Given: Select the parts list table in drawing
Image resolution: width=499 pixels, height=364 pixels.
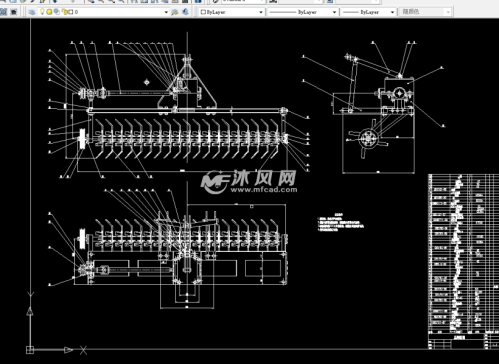Looking at the screenshot, I should pyautogui.click(x=463, y=261).
